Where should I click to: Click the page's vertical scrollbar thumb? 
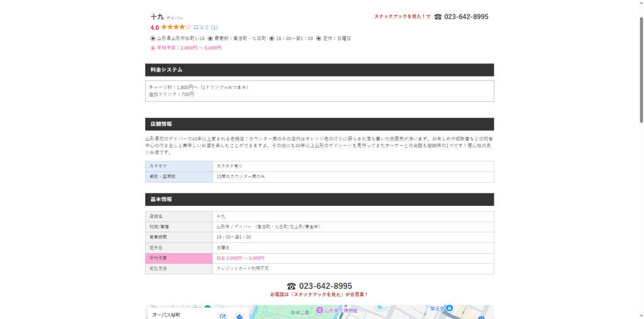[x=641, y=70]
